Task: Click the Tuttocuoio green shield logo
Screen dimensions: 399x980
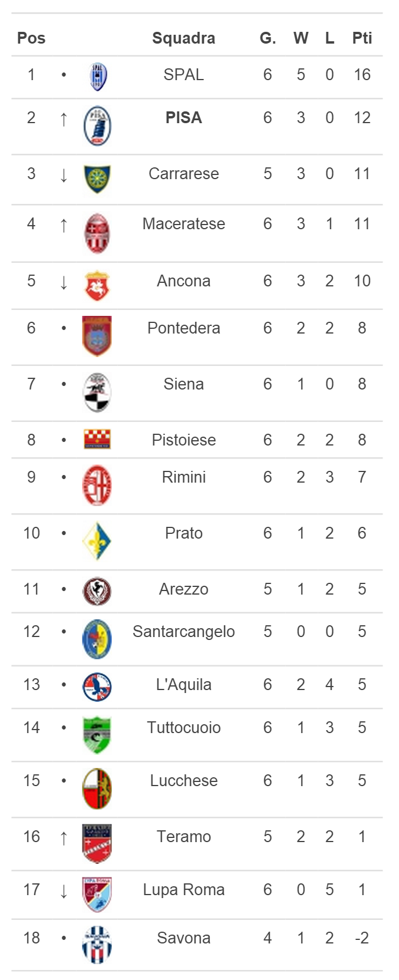Action: point(97,735)
